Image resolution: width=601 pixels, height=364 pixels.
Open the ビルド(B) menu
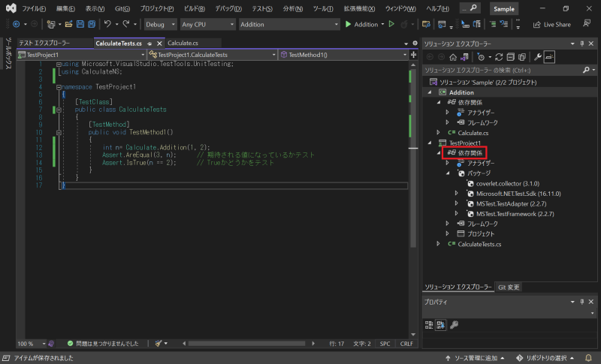(x=195, y=8)
